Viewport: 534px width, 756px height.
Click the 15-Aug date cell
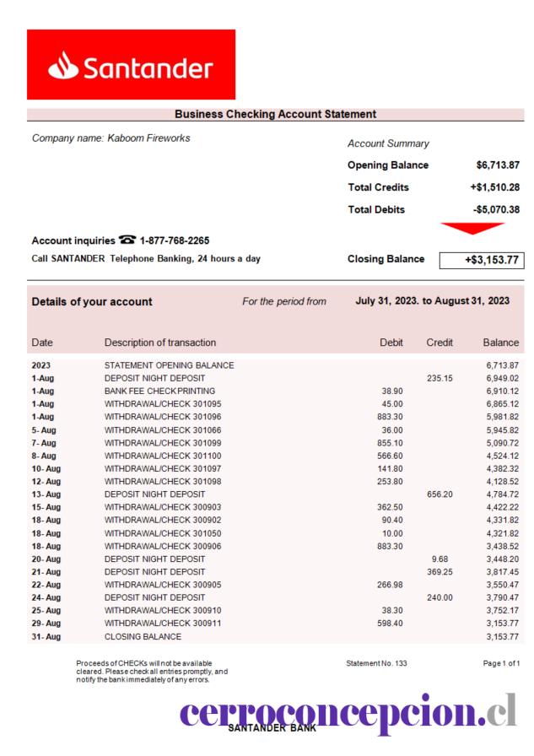point(46,507)
